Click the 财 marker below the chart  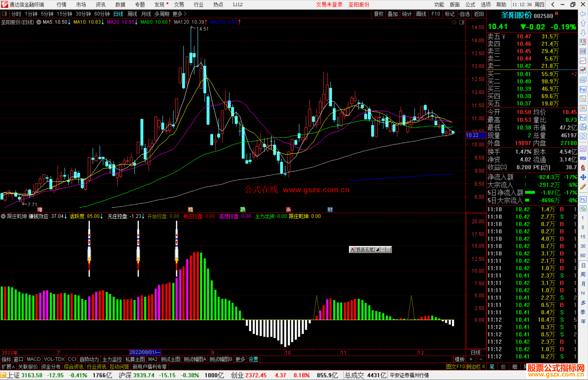330,209
